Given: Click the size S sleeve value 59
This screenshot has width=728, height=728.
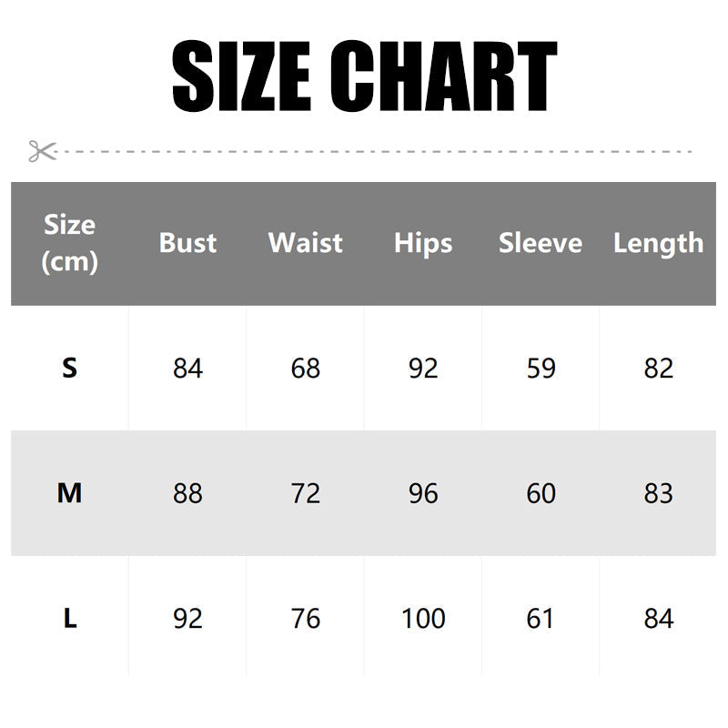Looking at the screenshot, I should 541,368.
